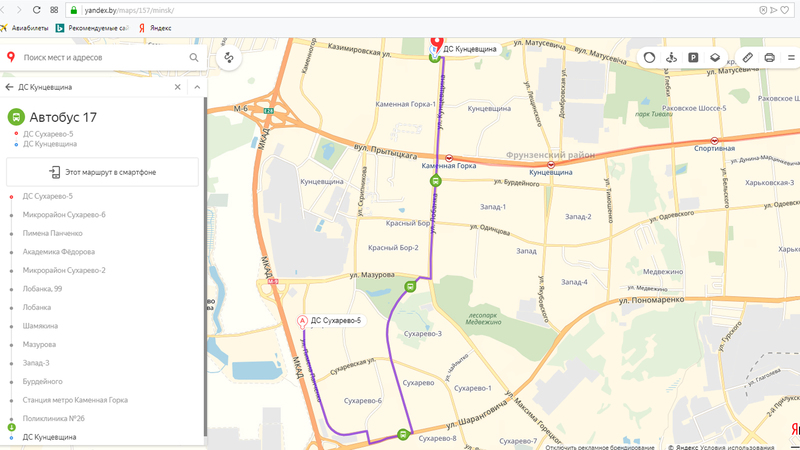Click the print map icon
The height and width of the screenshot is (450, 800).
pos(769,58)
